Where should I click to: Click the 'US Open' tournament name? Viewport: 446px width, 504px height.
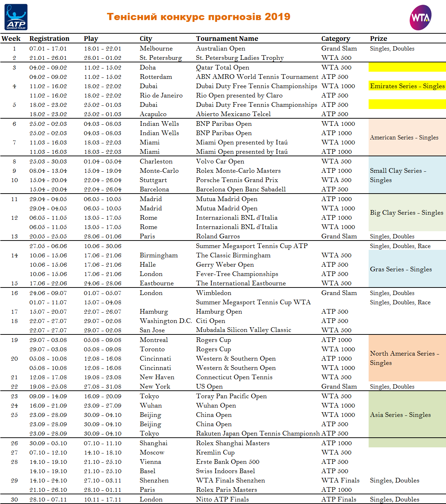pos(209,386)
